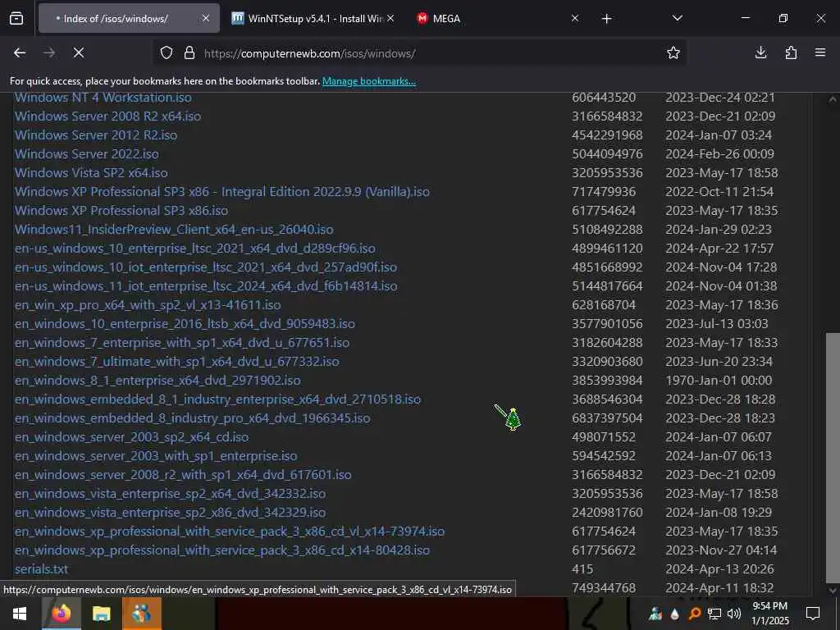Open windows_10_enterprise_ltsc_2021 d289cf96 iso link
840x630 pixels.
[x=195, y=248]
